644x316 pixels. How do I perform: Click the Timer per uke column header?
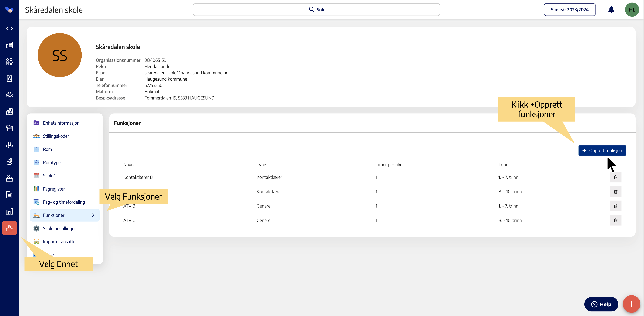[389, 165]
